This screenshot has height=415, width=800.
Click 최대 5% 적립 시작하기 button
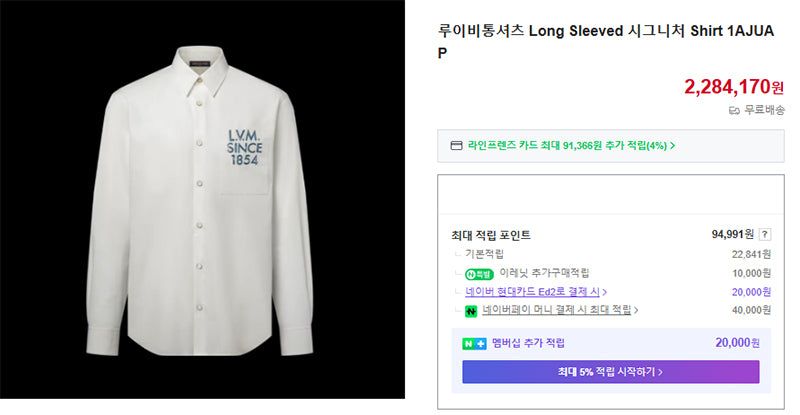point(611,372)
